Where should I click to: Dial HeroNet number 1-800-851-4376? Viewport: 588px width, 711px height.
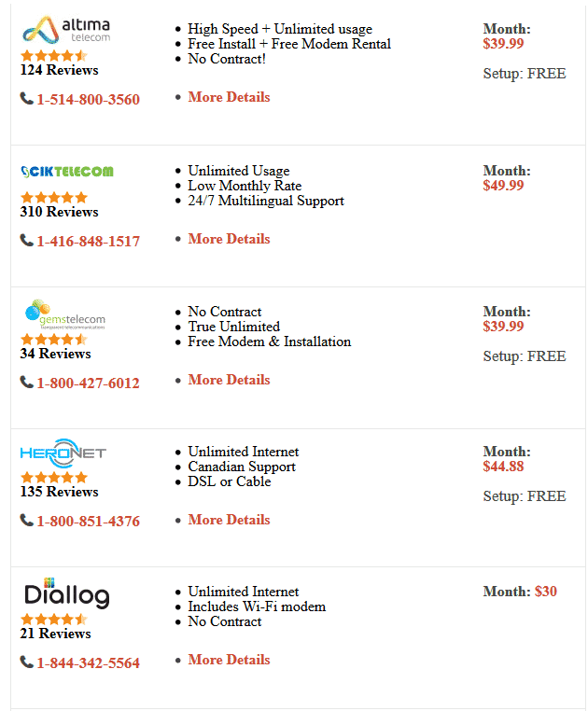point(88,522)
